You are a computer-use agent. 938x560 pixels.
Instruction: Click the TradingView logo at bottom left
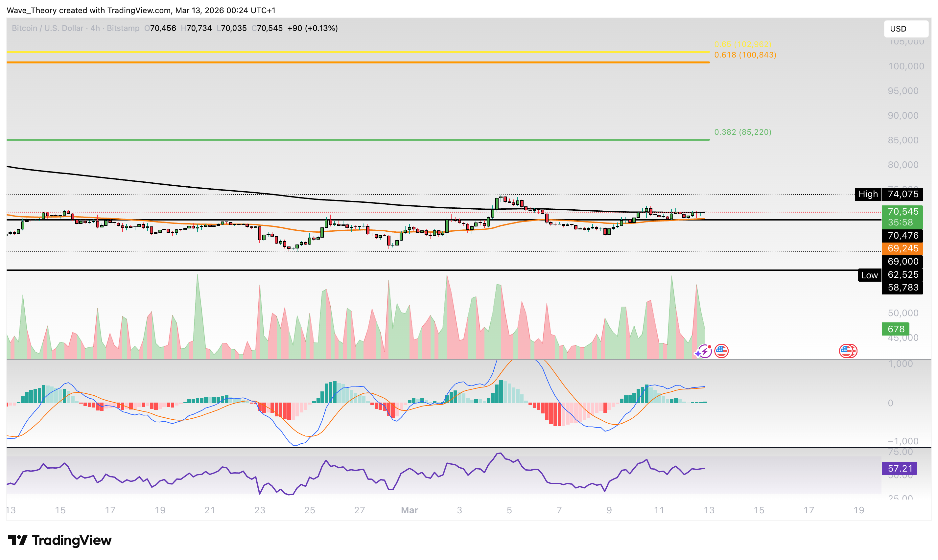59,540
